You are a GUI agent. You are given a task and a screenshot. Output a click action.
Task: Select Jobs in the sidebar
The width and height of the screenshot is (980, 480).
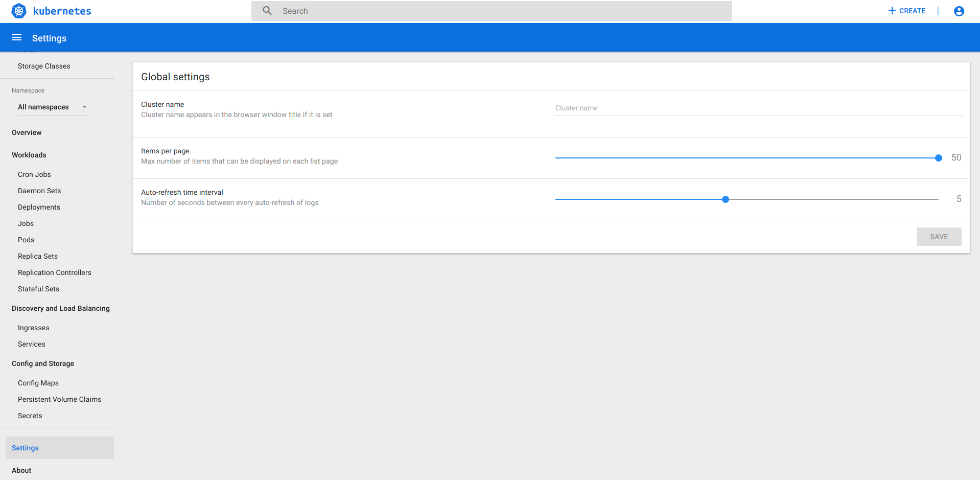coord(26,223)
